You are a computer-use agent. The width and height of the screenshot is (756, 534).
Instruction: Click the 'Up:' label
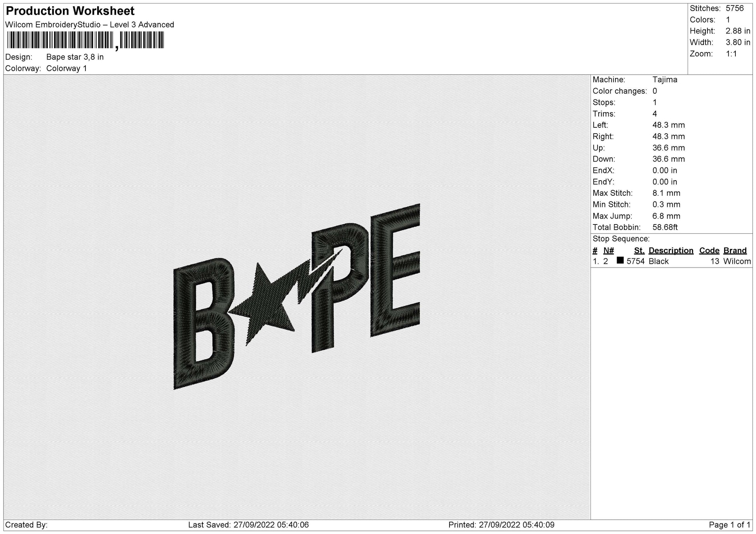[599, 148]
